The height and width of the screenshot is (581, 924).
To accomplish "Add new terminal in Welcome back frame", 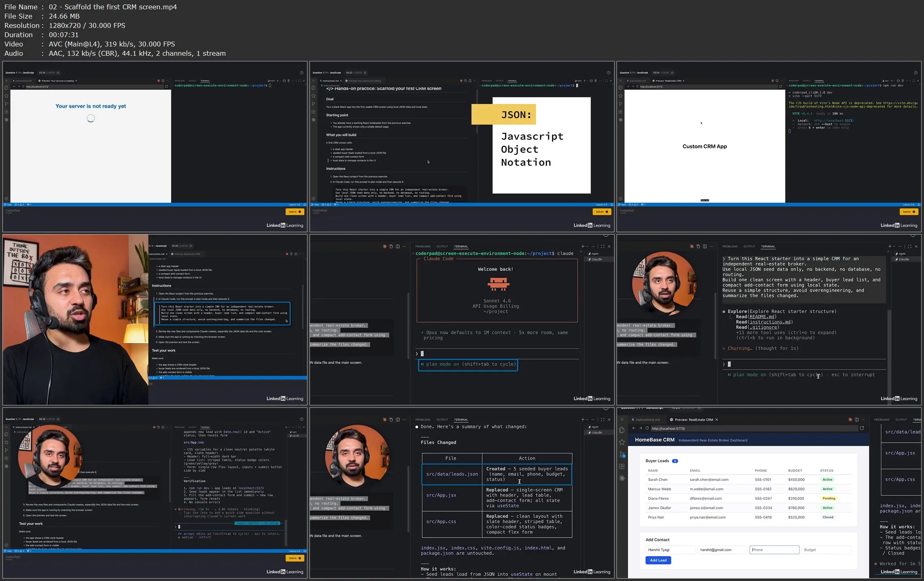I will [583, 246].
